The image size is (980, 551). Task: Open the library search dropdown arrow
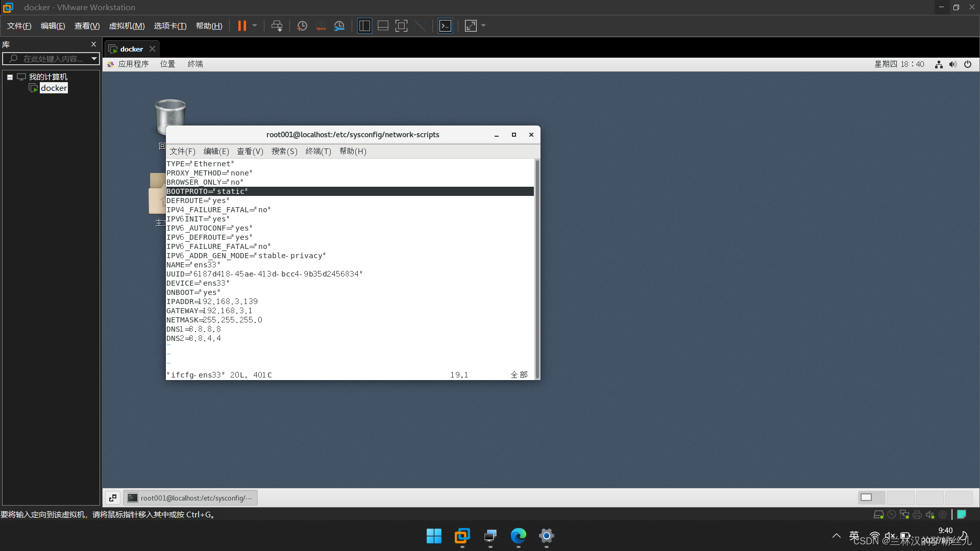click(x=94, y=59)
